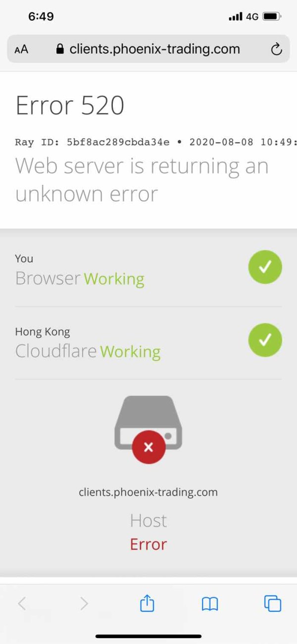This screenshot has width=297, height=644.
Task: Tap the Share icon in bottom toolbar
Action: (147, 603)
